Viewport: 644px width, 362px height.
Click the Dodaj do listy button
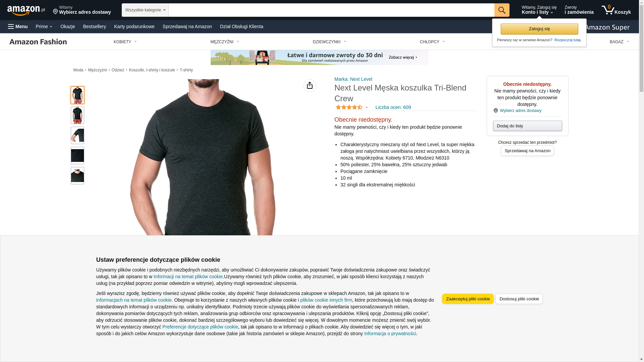pyautogui.click(x=527, y=126)
